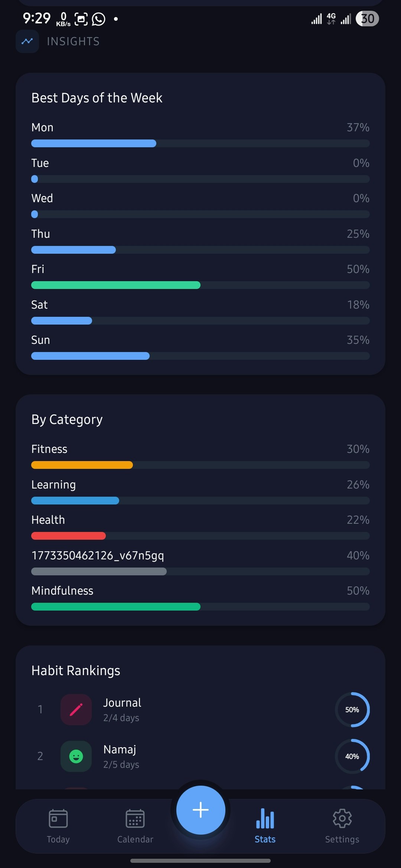This screenshot has width=401, height=868.
Task: Tap the Insights trend-line icon
Action: [27, 41]
